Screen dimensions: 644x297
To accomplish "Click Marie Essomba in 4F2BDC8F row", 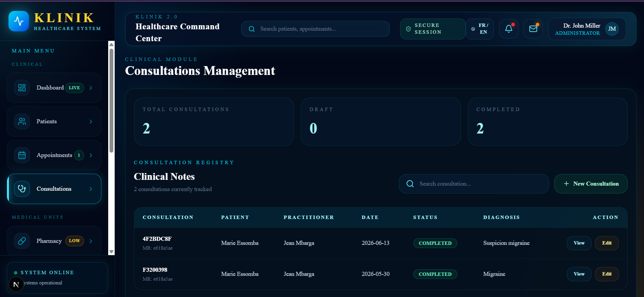I will 240,243.
